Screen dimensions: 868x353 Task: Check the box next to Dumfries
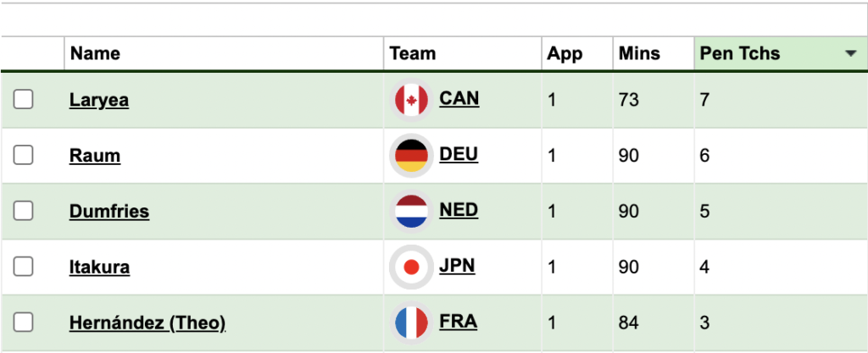pos(24,212)
